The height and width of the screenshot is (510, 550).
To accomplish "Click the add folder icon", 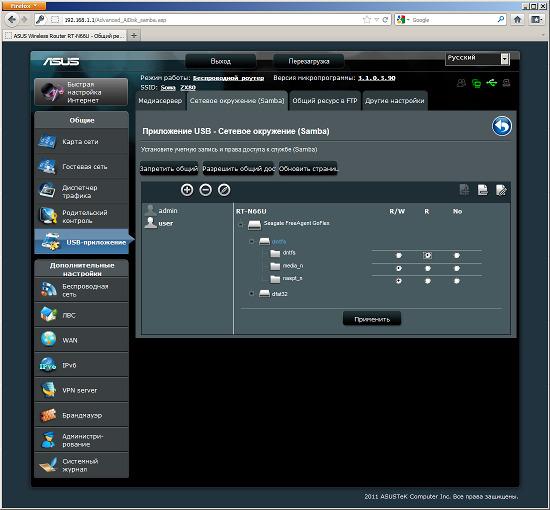I will [464, 190].
